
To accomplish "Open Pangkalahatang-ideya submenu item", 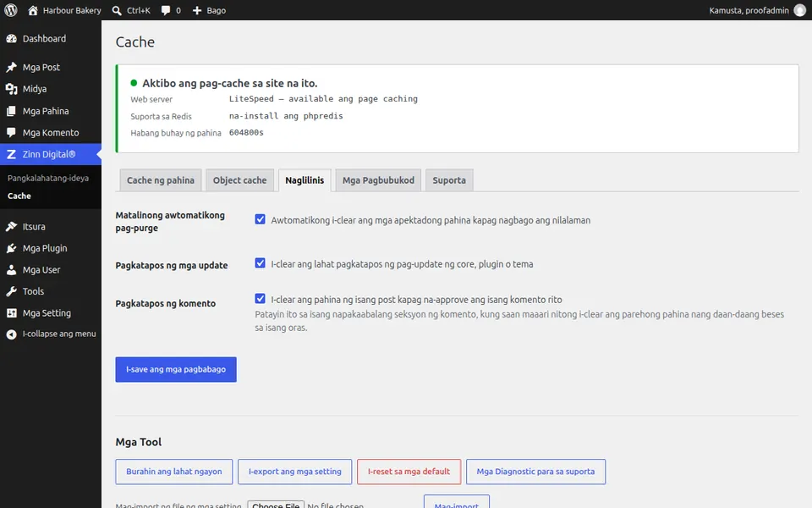I will click(x=48, y=178).
